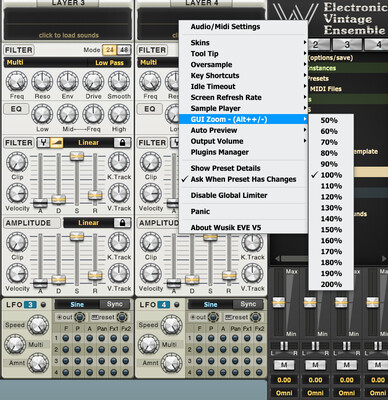Turn the Layer 3 filter Freq knob
The width and height of the screenshot is (388, 400).
tap(17, 82)
